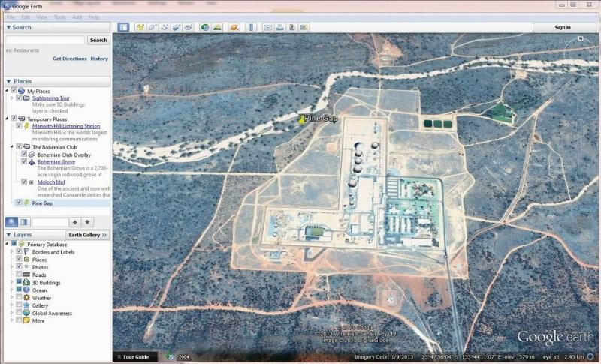This screenshot has width=601, height=364.
Task: Uncheck the Moloch Idol place checkbox
Action: point(24,182)
